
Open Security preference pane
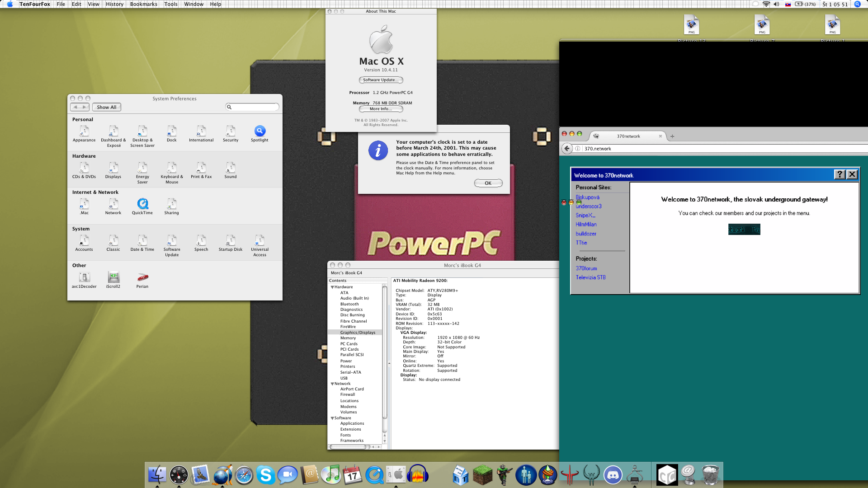tap(231, 134)
